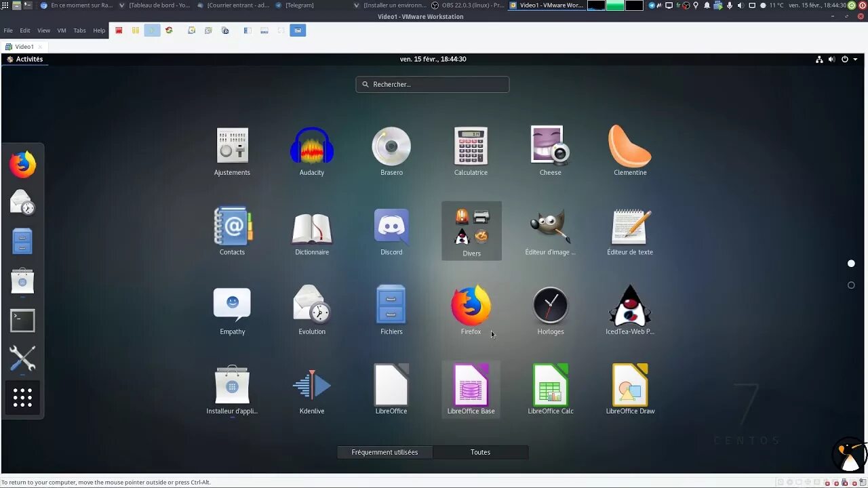The width and height of the screenshot is (868, 488).
Task: Open LibreOffice Calc
Action: click(550, 390)
